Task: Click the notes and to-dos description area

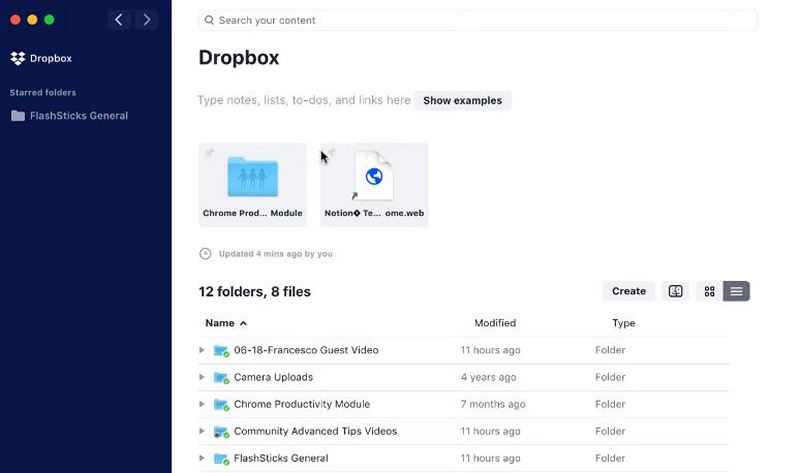Action: 304,100
